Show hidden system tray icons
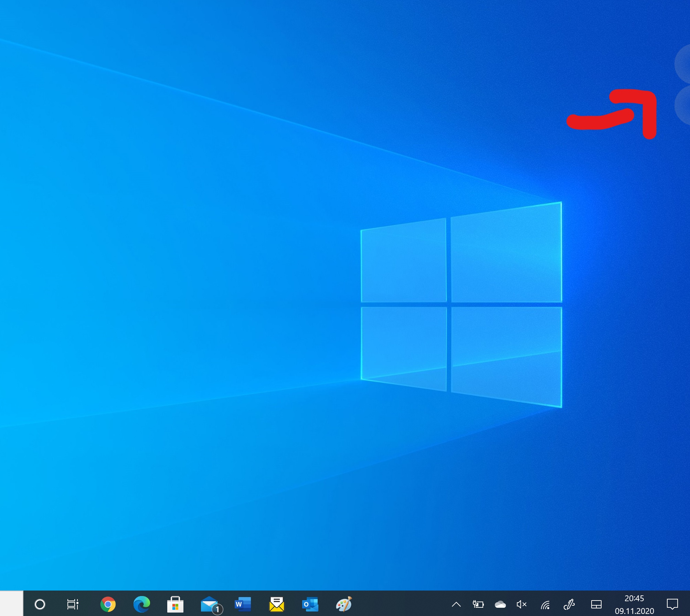 (x=456, y=604)
